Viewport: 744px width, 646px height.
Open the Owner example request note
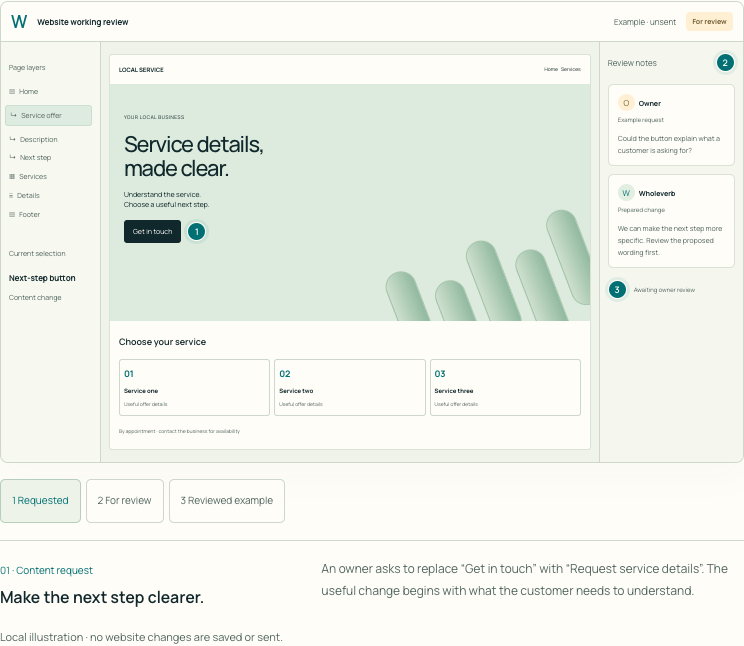pos(671,125)
